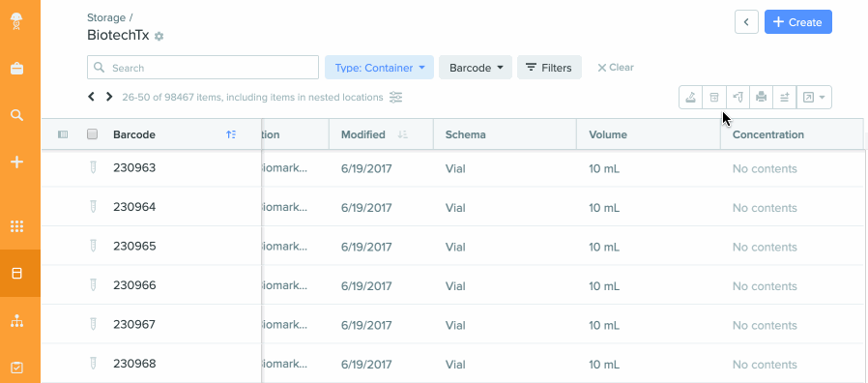Open container barcode 230963

point(134,167)
